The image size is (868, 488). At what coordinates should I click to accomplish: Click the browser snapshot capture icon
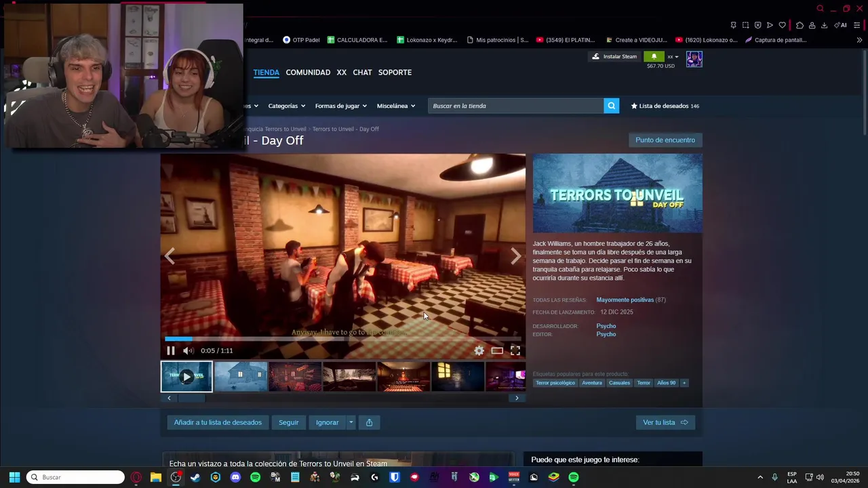tap(745, 25)
